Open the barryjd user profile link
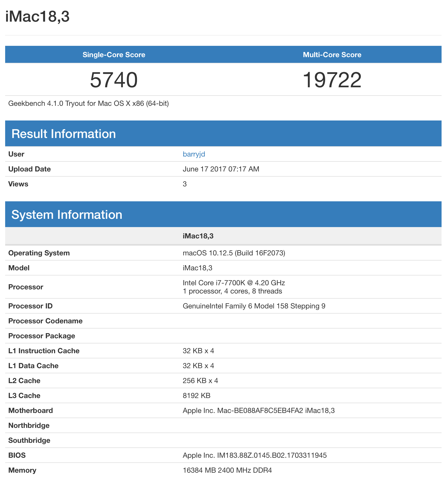This screenshot has height=484, width=448. tap(194, 154)
